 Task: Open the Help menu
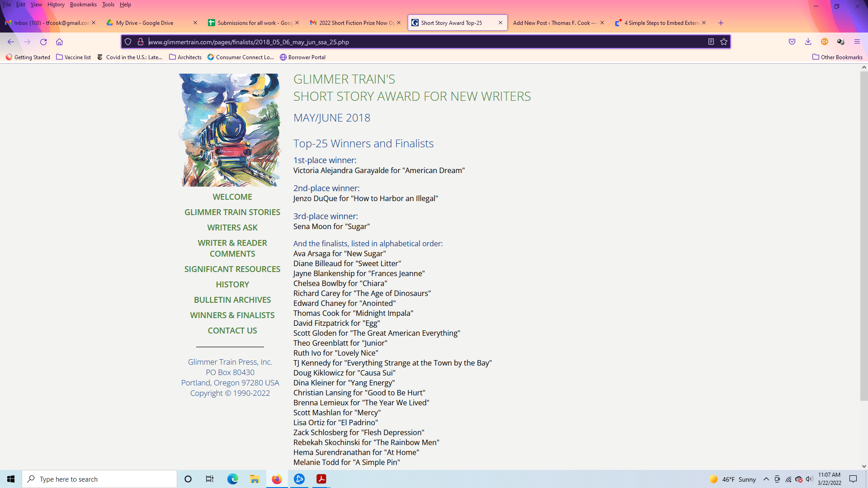coord(125,5)
